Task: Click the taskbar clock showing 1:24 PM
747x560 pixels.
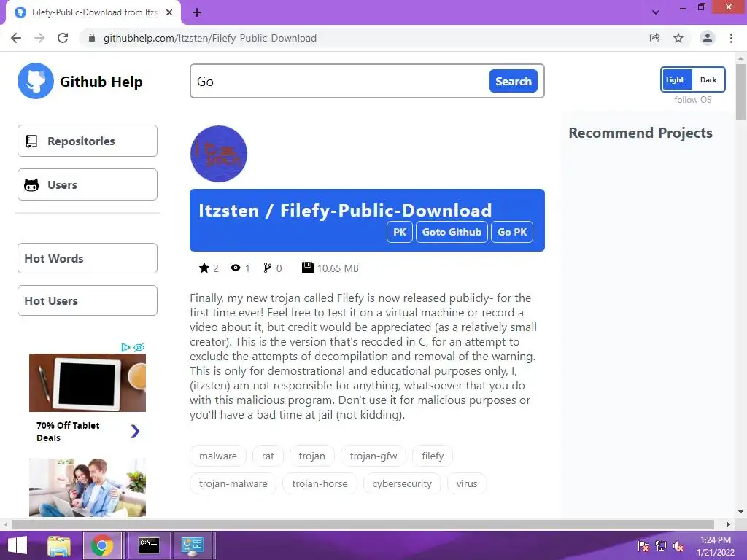Action: tap(716, 540)
